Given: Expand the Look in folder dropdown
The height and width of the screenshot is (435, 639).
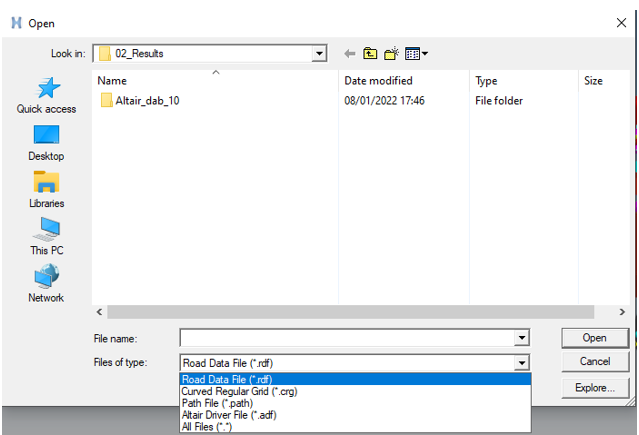Looking at the screenshot, I should [x=319, y=53].
